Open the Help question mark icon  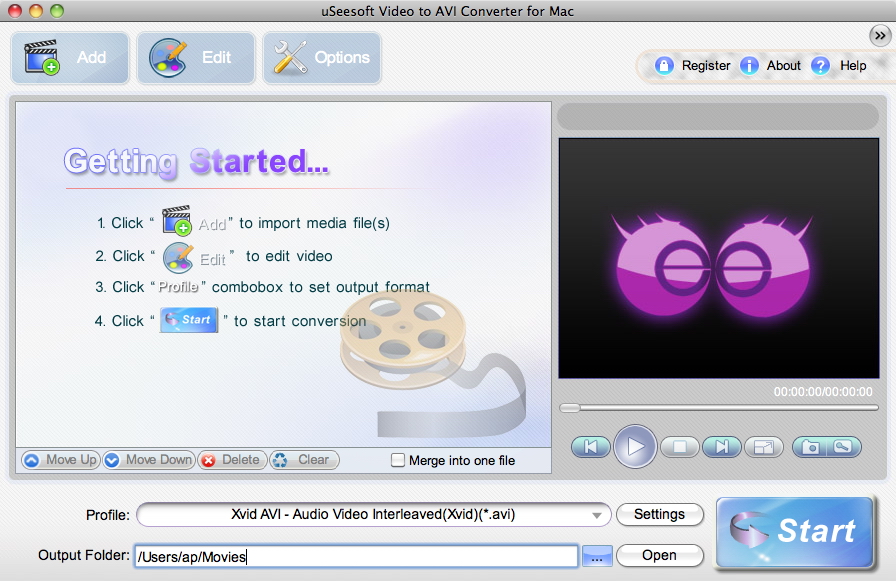coord(820,66)
